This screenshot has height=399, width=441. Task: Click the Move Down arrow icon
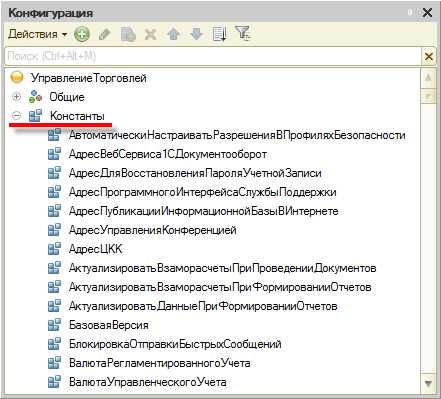pos(196,34)
